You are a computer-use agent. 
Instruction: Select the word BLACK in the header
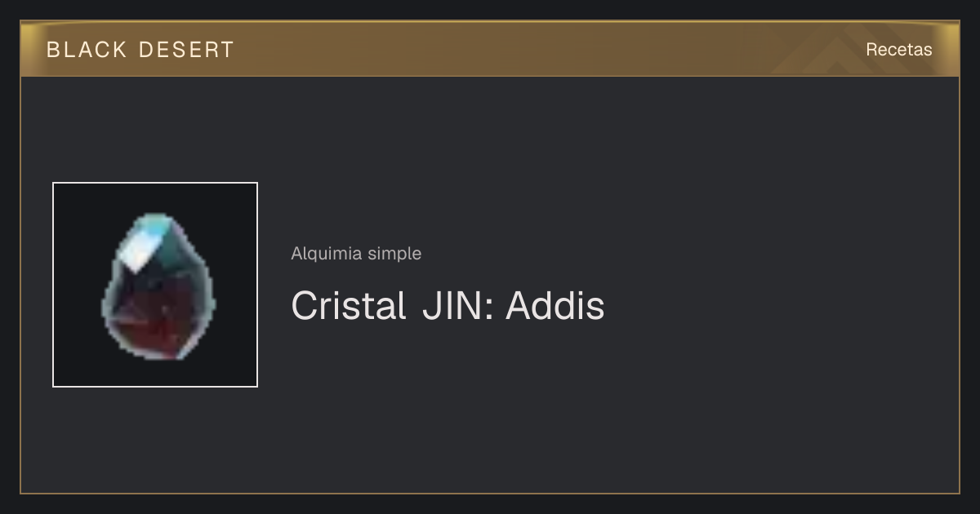(87, 50)
